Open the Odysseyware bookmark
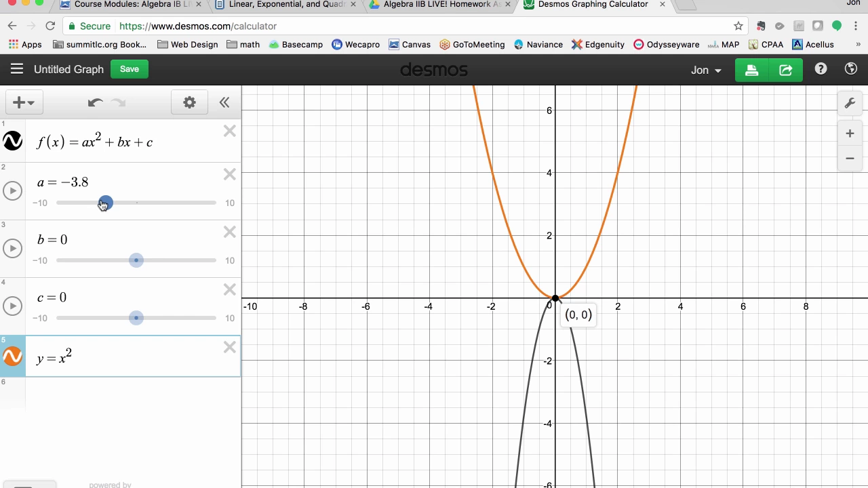The height and width of the screenshot is (488, 868). point(666,45)
